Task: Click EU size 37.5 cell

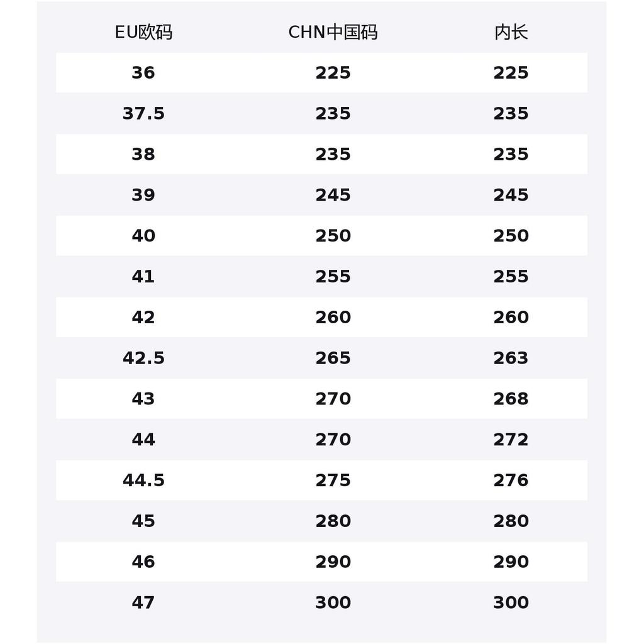Action: point(143,113)
